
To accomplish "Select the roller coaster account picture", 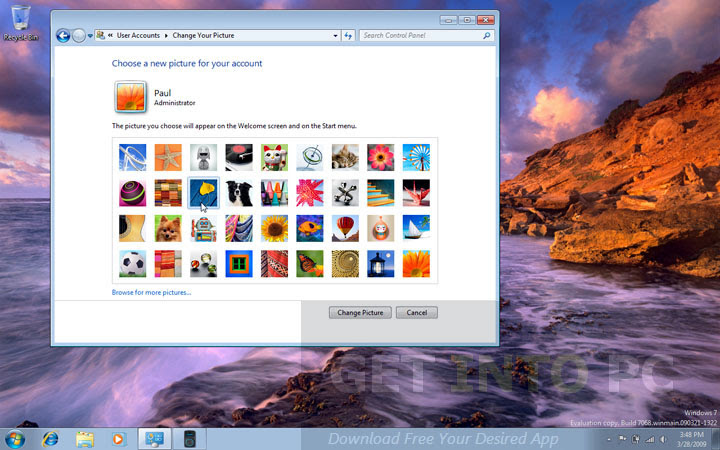I will pyautogui.click(x=132, y=158).
